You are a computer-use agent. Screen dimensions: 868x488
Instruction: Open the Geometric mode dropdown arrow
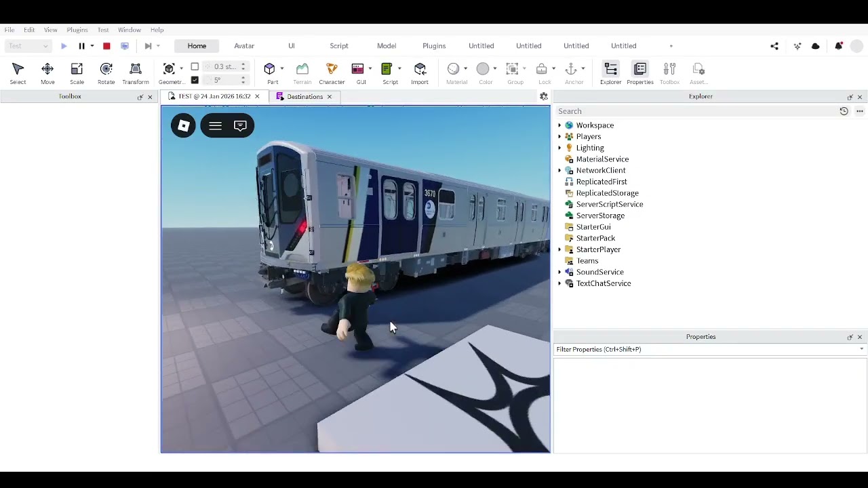tap(181, 68)
